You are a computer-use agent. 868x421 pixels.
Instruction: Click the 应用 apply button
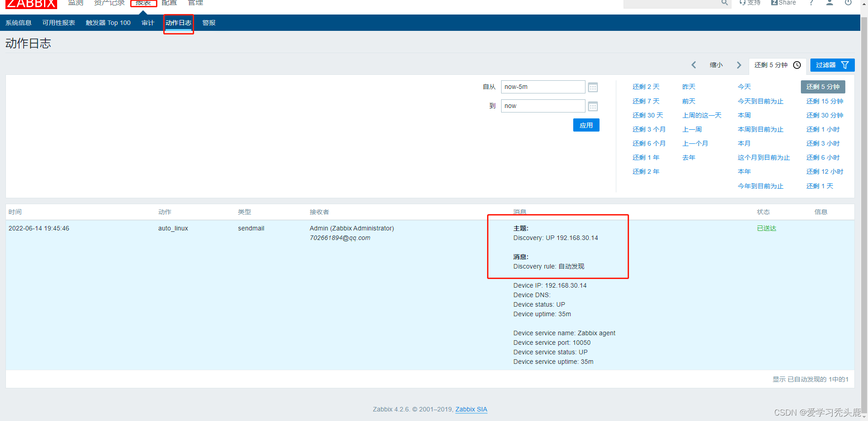[x=586, y=125]
